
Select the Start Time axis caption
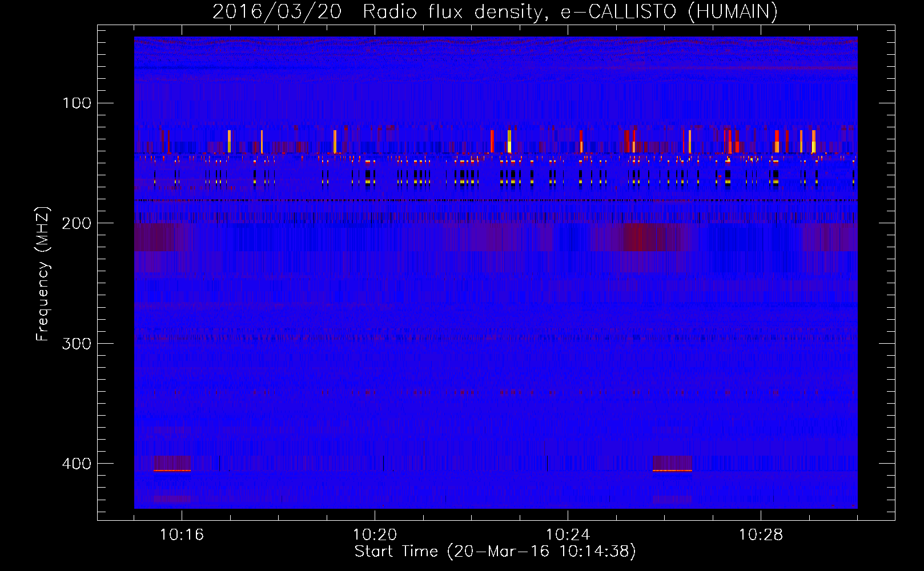coord(495,552)
